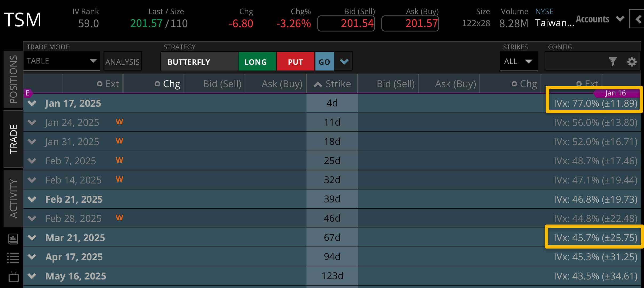Collapse panel with top-right back arrow
Screen dimensions: 644x288
[x=638, y=19]
